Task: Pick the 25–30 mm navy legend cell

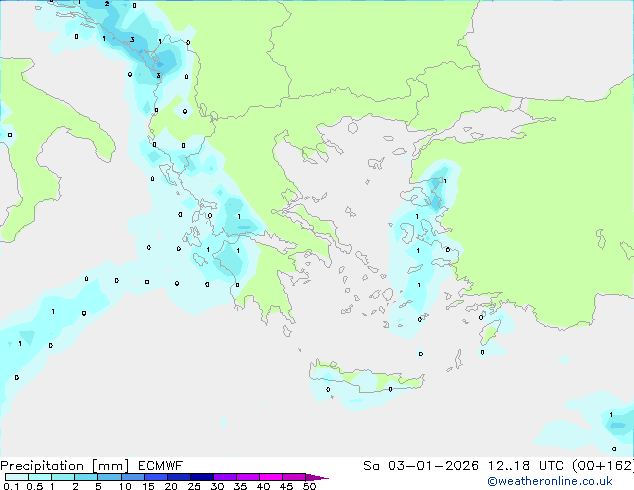Action: click(202, 477)
